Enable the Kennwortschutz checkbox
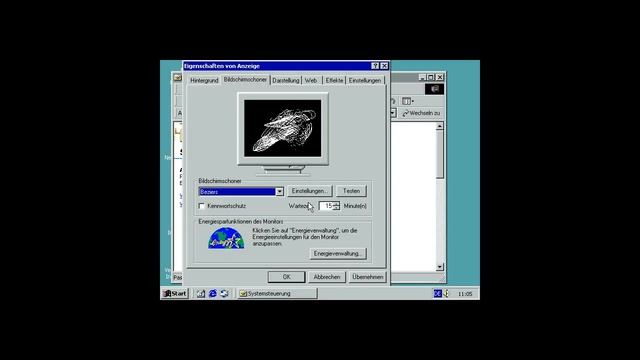Screen dimensions: 640x360 [x=202, y=206]
